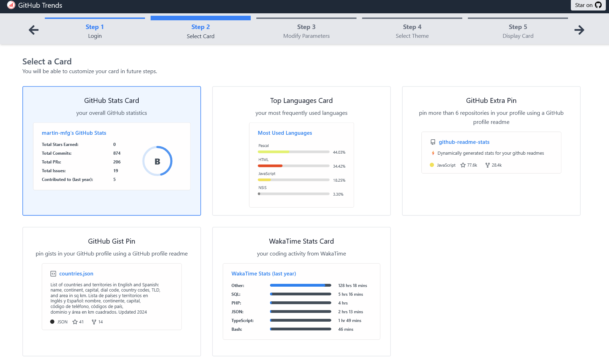Click the Total Stars Earned row label
609x364 pixels.
pyautogui.click(x=60, y=145)
